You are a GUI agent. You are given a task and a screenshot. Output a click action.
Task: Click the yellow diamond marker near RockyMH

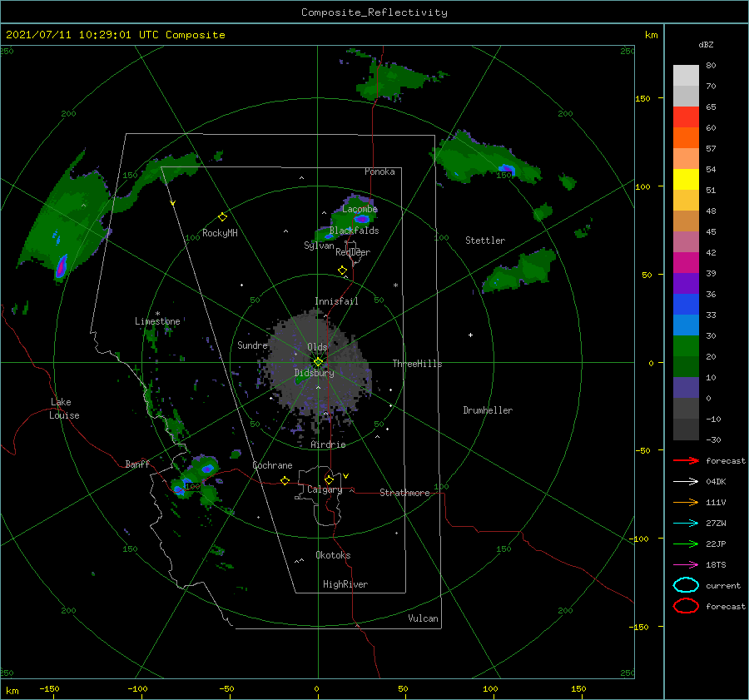[x=222, y=217]
